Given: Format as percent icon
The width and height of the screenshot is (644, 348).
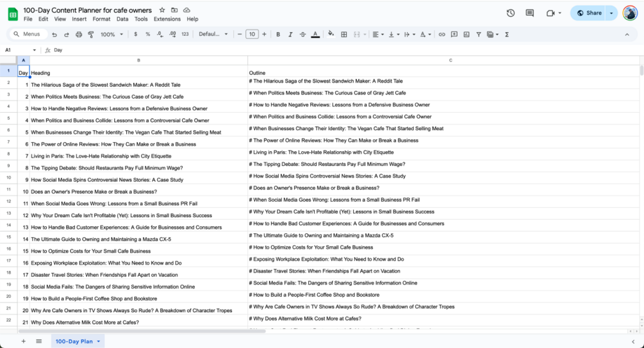Looking at the screenshot, I should click(x=148, y=35).
